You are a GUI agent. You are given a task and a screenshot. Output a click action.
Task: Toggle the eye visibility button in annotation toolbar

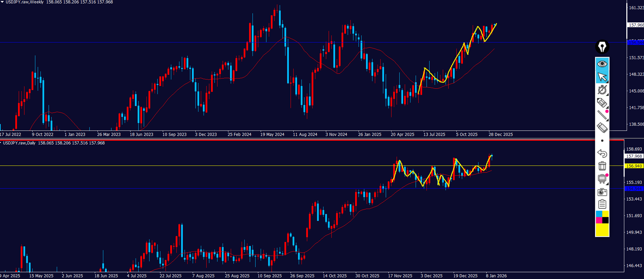coord(602,64)
